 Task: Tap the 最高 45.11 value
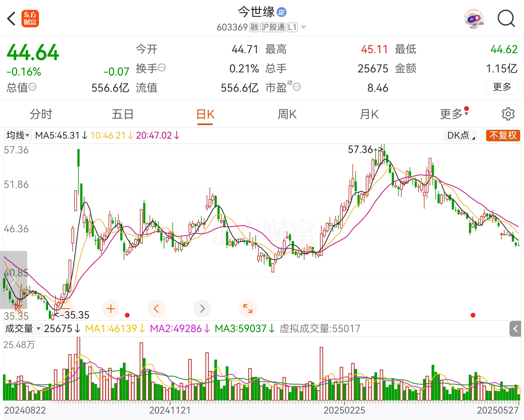pyautogui.click(x=374, y=49)
